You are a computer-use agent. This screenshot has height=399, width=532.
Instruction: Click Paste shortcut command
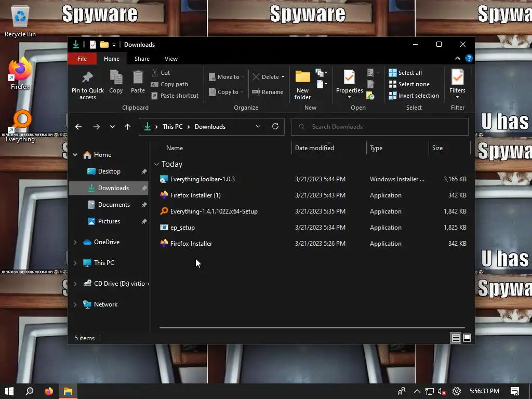(175, 96)
